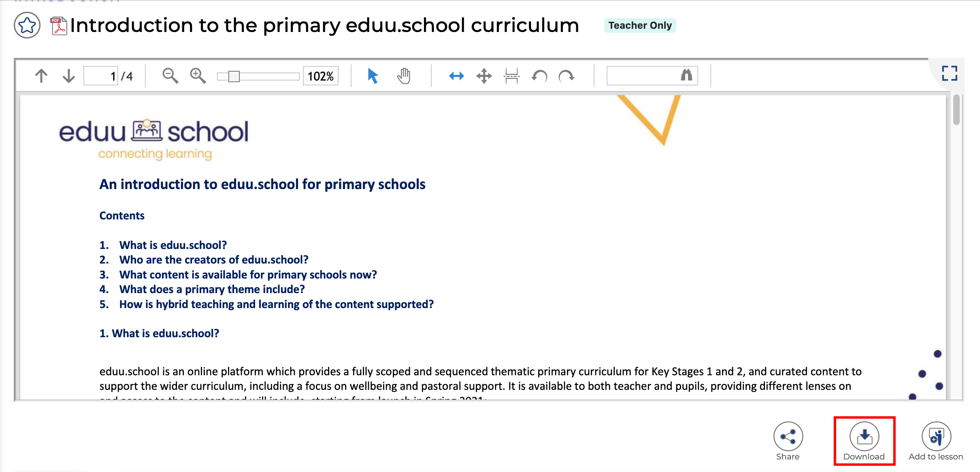Fit the whole page in view
The width and height of the screenshot is (980, 472).
pos(484,76)
